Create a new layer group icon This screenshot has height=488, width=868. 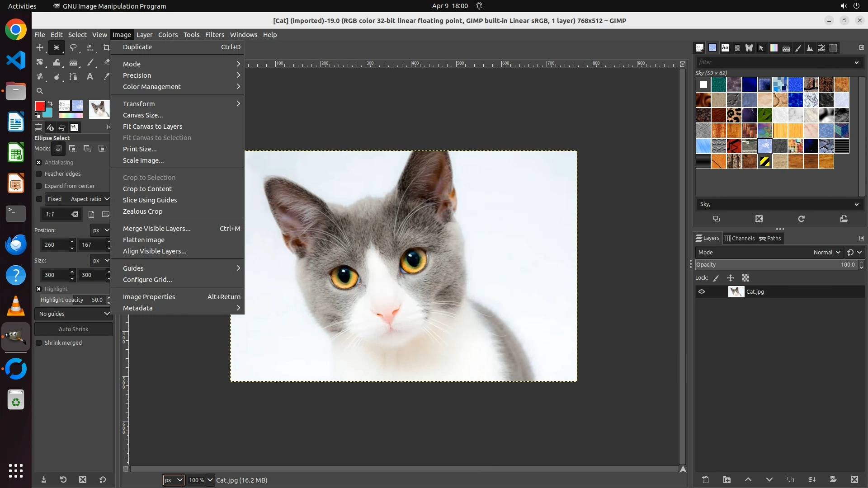[x=726, y=479]
